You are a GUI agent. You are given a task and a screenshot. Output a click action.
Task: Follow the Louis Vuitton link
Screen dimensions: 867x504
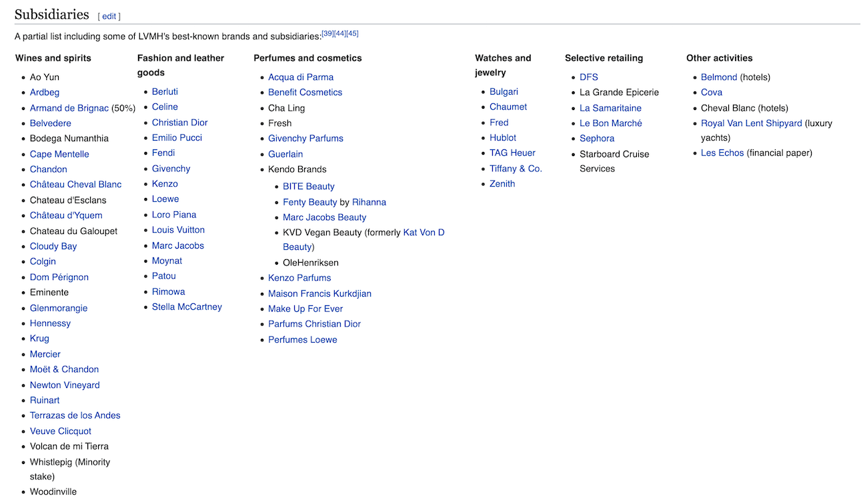178,230
